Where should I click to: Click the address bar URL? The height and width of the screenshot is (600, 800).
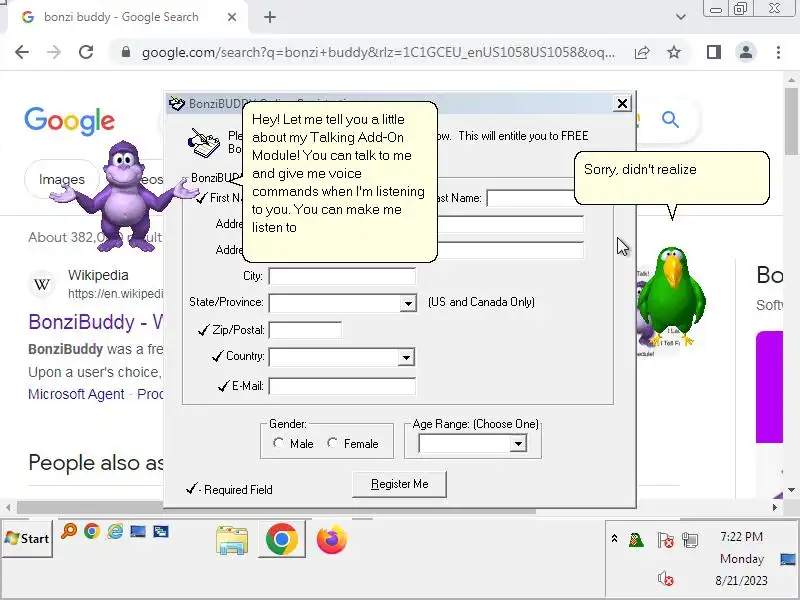pos(378,52)
